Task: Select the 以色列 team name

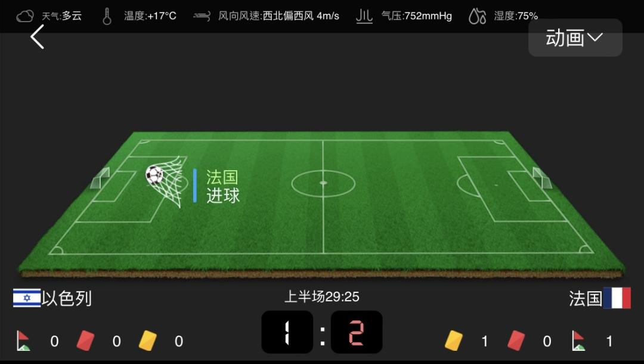Action: pyautogui.click(x=67, y=299)
